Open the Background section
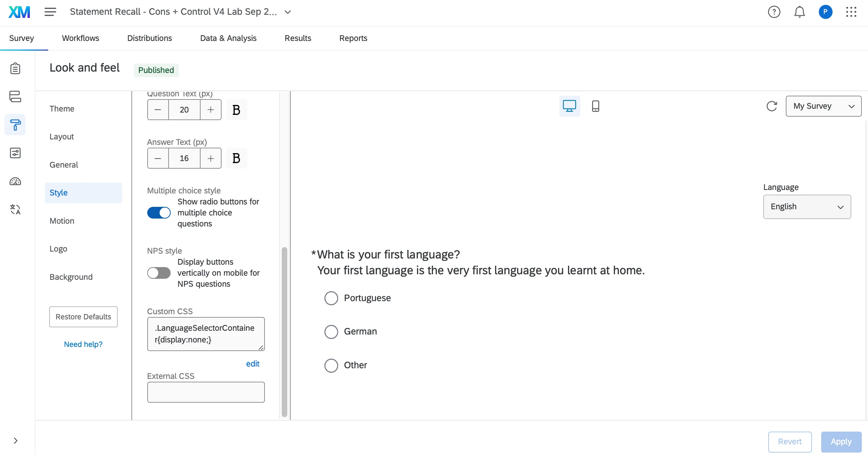The width and height of the screenshot is (868, 455). (x=71, y=277)
